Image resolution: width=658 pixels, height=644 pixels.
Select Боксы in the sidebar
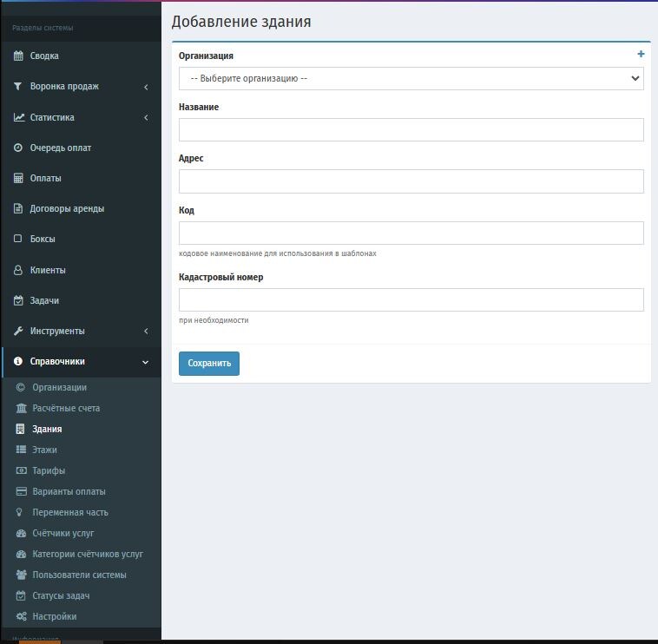pos(43,239)
